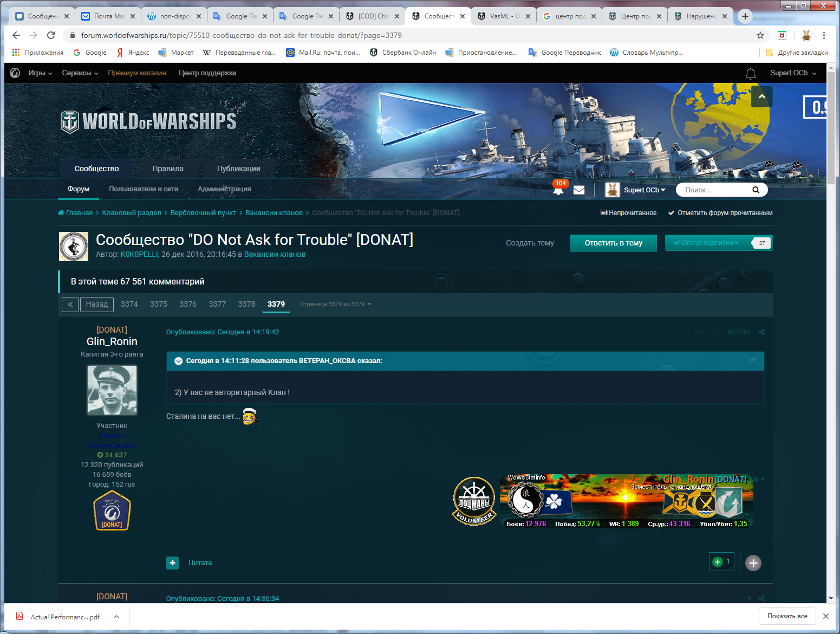Go to page 3378
Screen dimensions: 840x634
246,305
